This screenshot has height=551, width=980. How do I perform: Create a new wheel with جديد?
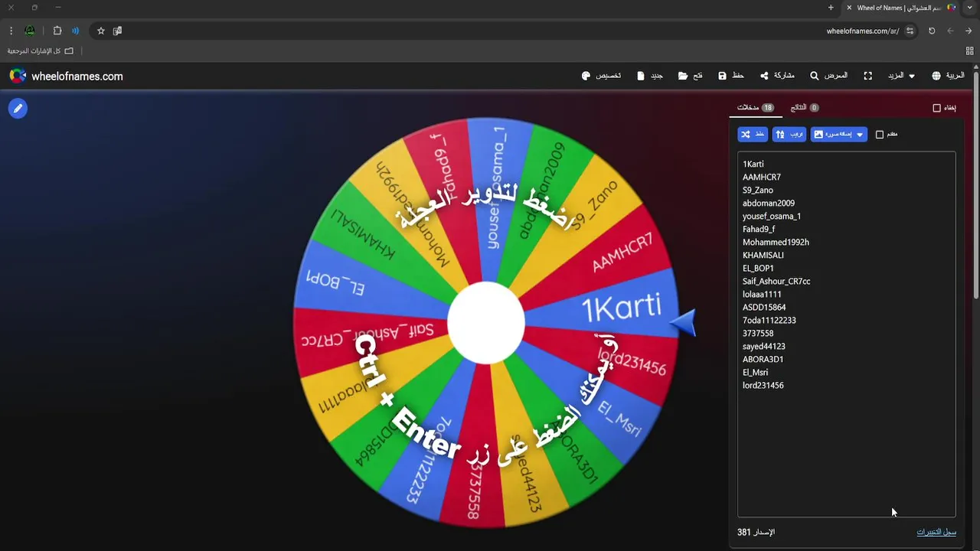tap(650, 76)
